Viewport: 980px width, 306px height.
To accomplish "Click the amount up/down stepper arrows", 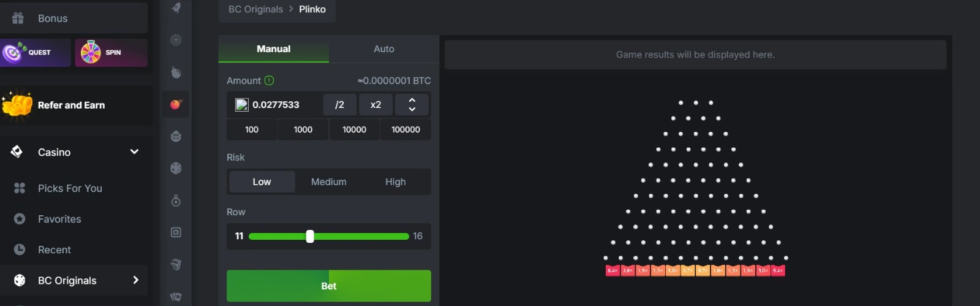I will 412,105.
